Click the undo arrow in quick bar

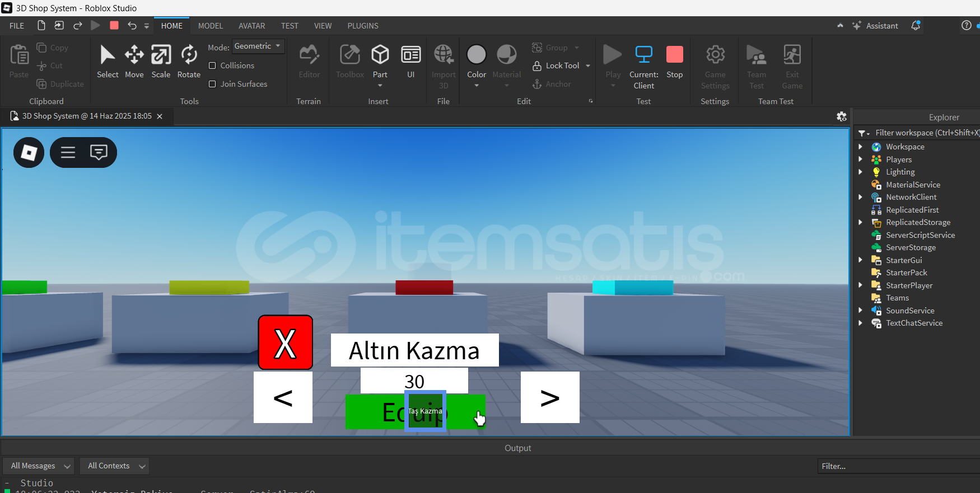point(132,25)
